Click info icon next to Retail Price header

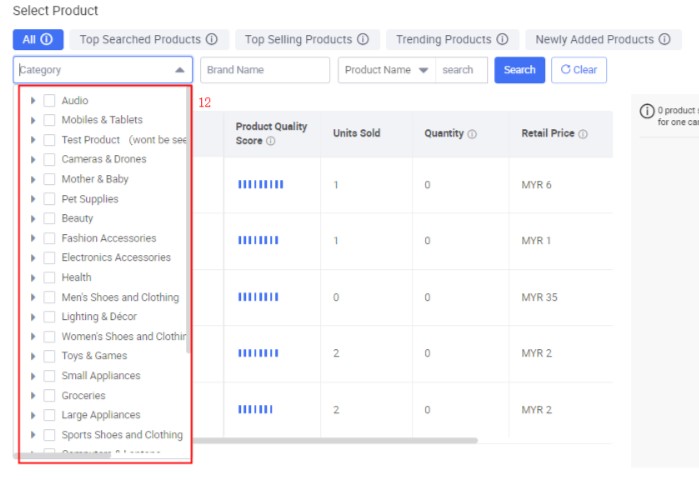[x=582, y=134]
